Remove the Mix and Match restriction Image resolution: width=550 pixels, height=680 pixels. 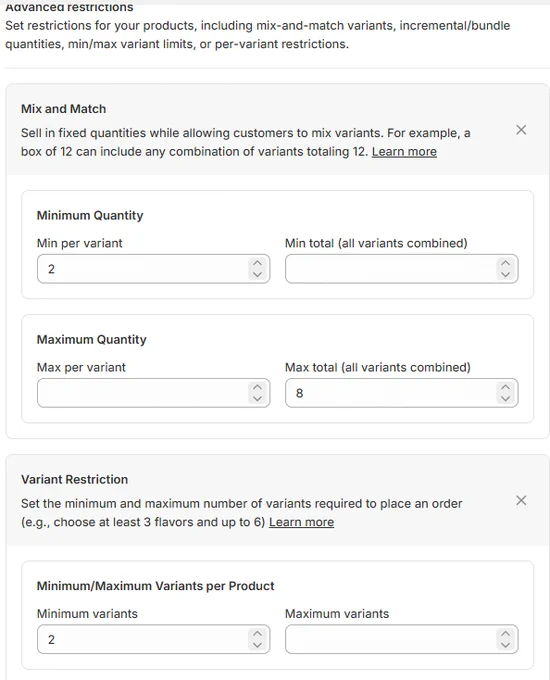[521, 130]
